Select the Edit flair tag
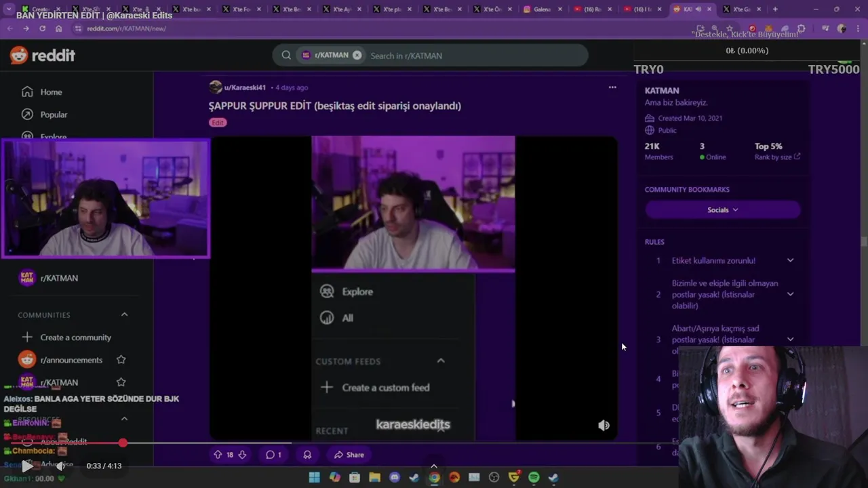 pyautogui.click(x=218, y=123)
